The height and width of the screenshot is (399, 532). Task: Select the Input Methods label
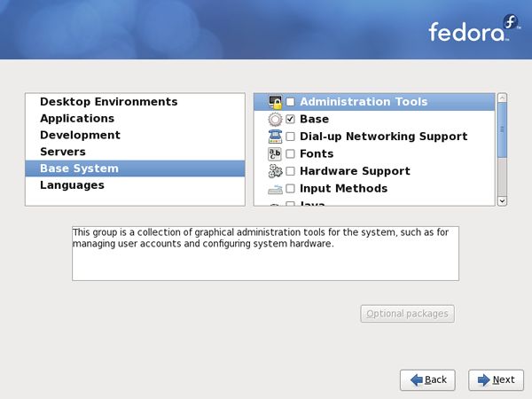coord(344,188)
